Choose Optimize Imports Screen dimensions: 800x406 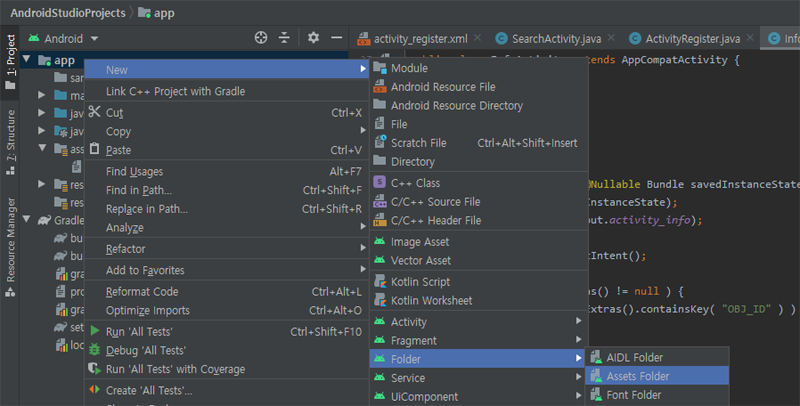click(227, 310)
